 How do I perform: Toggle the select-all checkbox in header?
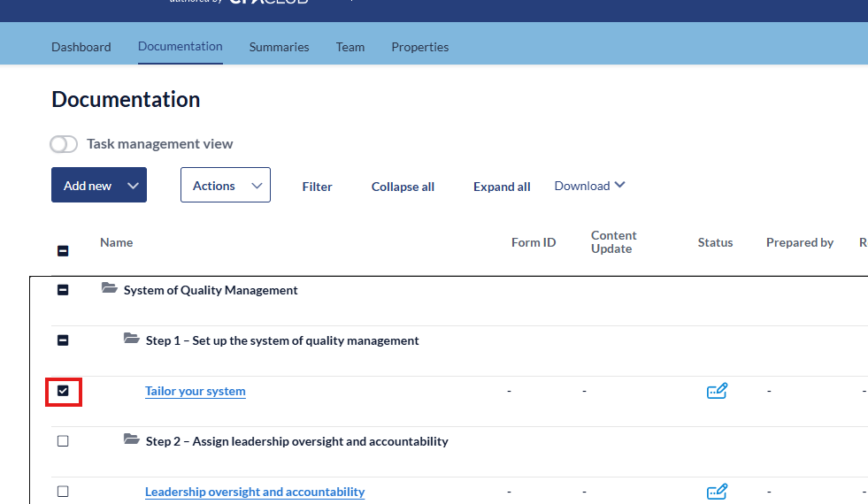click(63, 250)
